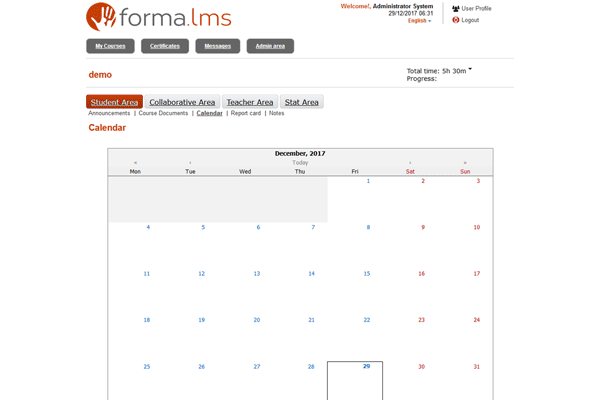Open the Certificates page

[x=165, y=46]
